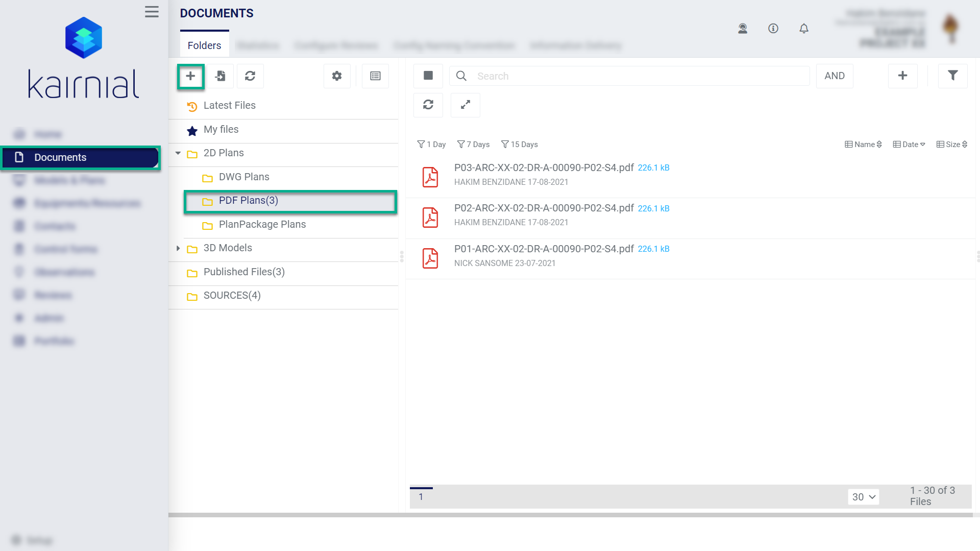This screenshot has height=551, width=980.
Task: Enable the 7 Days filter
Action: (474, 145)
